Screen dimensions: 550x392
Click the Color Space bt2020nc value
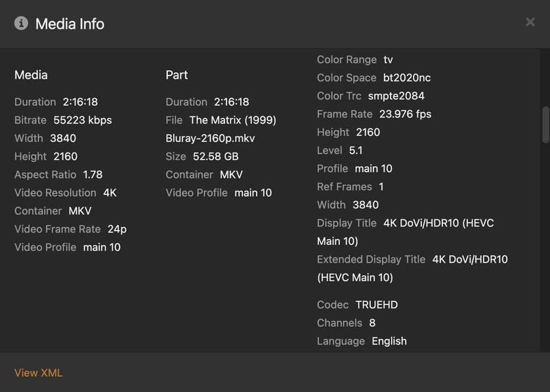pos(407,77)
